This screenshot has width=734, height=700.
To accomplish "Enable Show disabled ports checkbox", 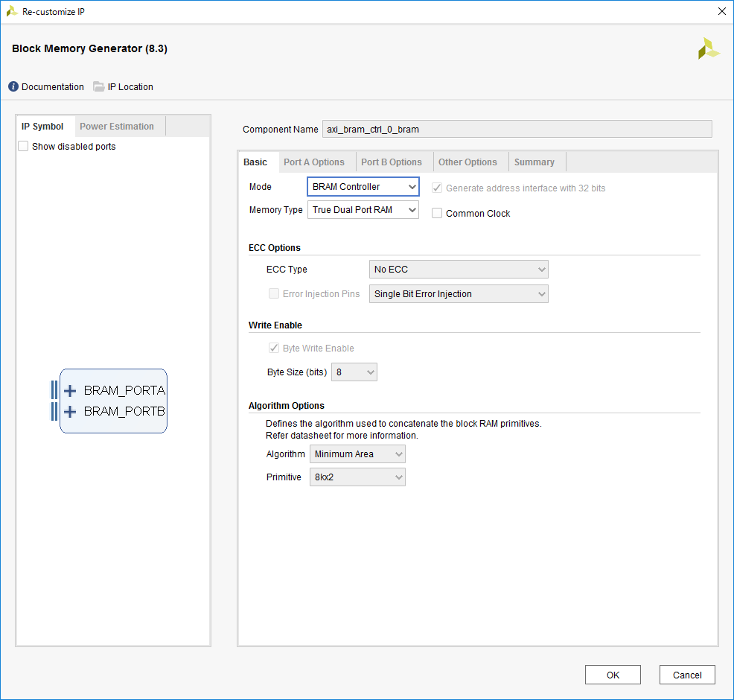I will pos(24,147).
